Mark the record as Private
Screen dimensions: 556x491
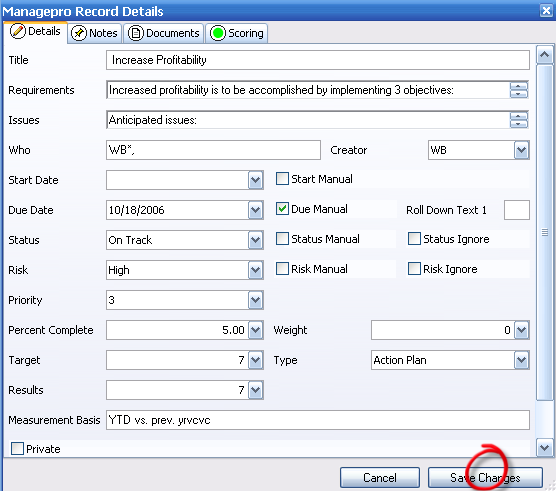click(17, 448)
